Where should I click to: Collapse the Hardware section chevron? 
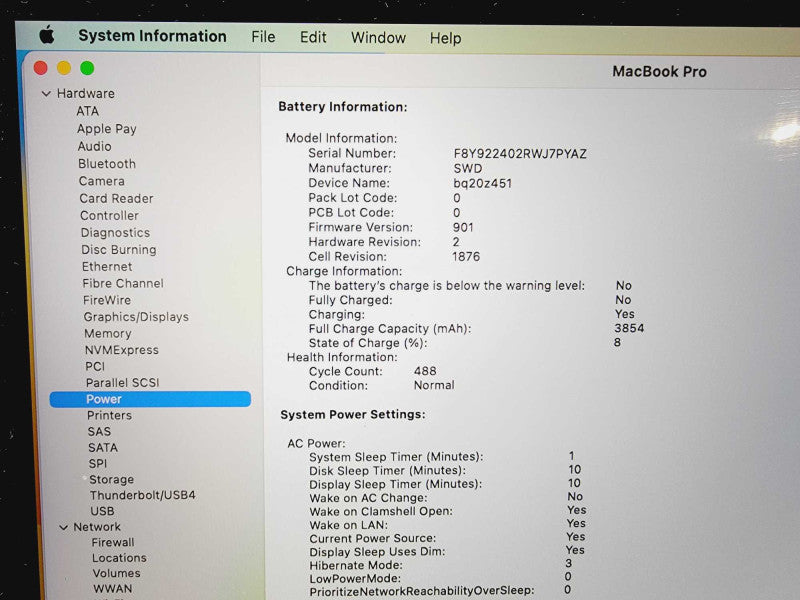pos(46,94)
